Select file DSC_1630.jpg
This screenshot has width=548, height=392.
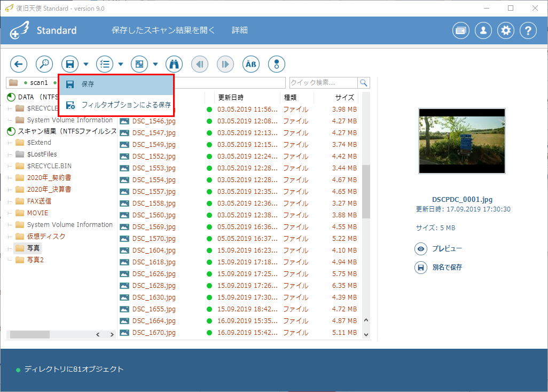(154, 297)
